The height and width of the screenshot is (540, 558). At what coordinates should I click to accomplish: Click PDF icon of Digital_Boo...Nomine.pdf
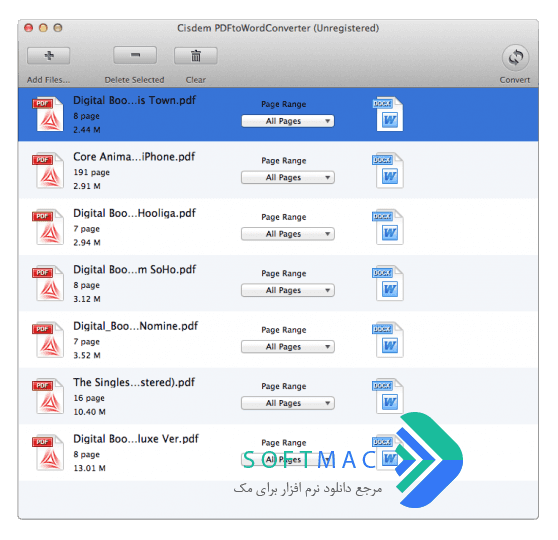48,340
